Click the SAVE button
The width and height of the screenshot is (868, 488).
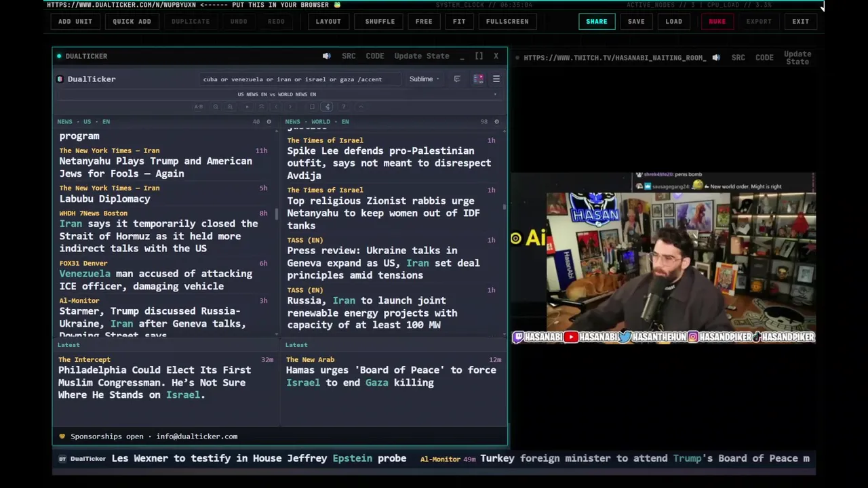(636, 22)
